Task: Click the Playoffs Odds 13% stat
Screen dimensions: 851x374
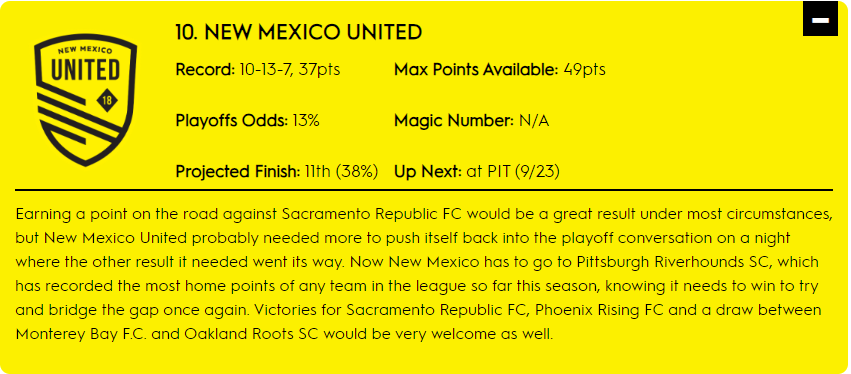Action: point(247,121)
